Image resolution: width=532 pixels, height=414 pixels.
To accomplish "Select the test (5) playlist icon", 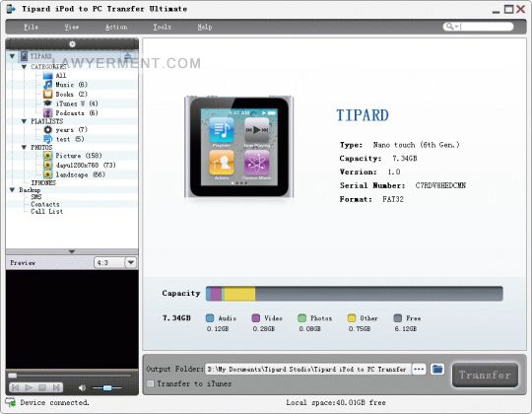I will (48, 139).
